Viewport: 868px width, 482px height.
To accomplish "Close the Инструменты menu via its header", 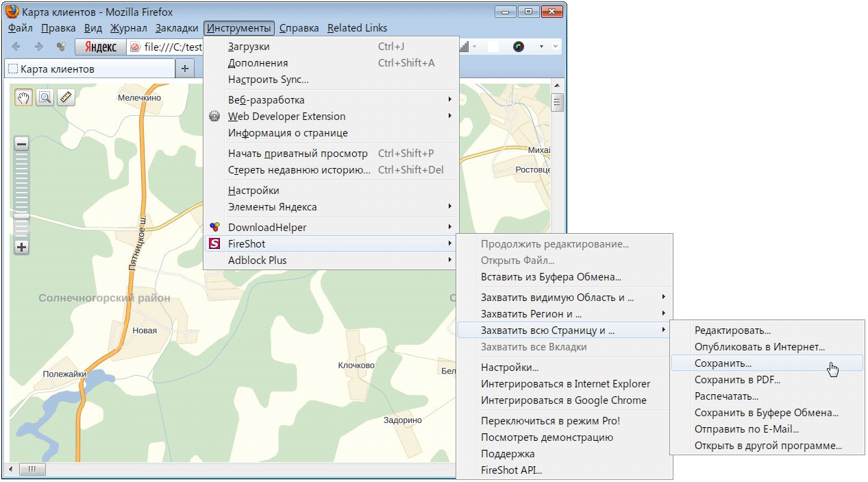I will click(x=239, y=28).
